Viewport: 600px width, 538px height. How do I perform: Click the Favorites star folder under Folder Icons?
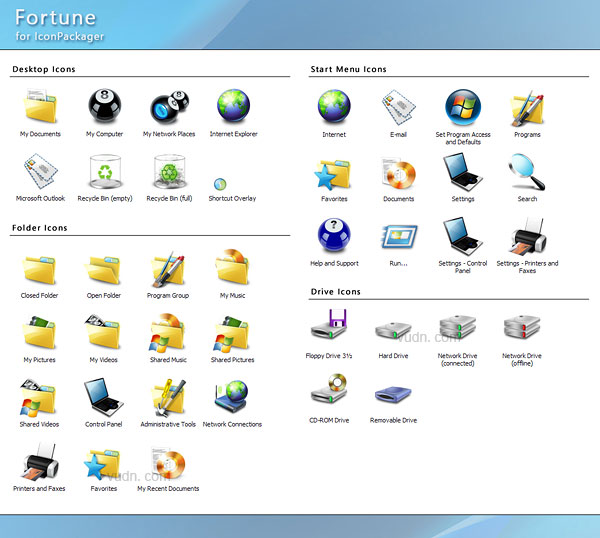(102, 464)
